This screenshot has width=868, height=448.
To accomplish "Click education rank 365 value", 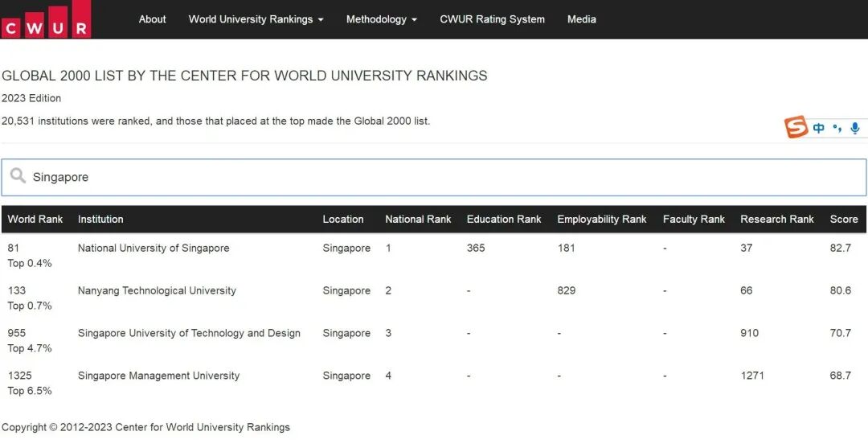I will [476, 248].
